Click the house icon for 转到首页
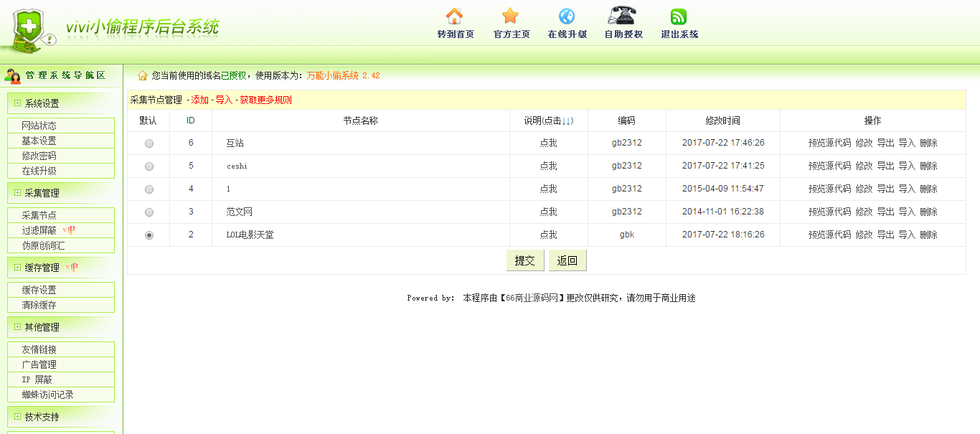This screenshot has width=980, height=434. click(455, 16)
